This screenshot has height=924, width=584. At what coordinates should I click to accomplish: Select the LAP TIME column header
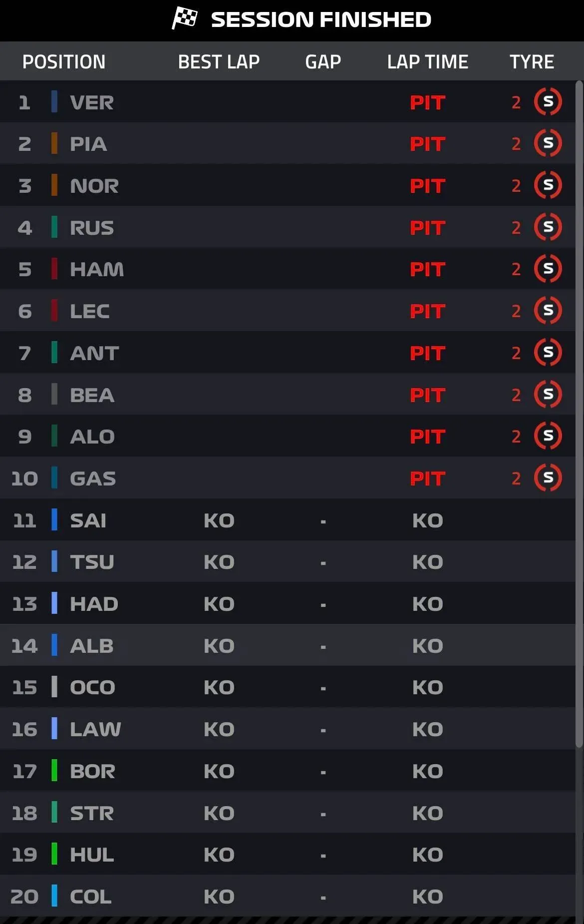[x=428, y=62]
